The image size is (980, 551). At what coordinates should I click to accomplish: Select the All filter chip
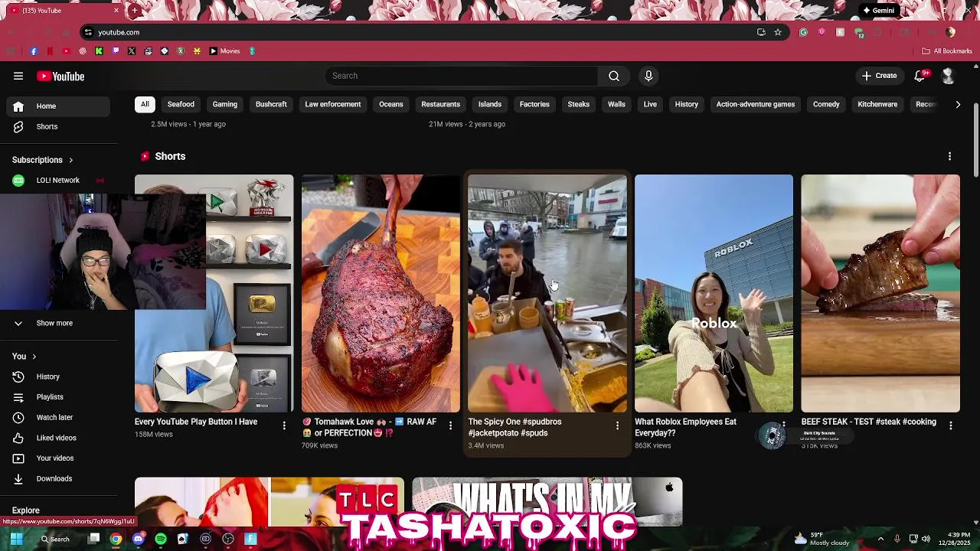145,104
